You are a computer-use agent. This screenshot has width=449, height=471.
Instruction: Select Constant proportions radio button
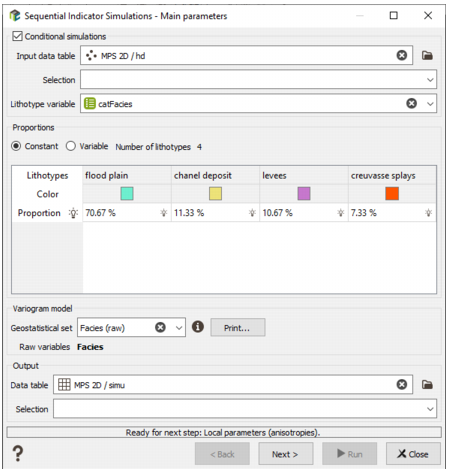pyautogui.click(x=16, y=146)
